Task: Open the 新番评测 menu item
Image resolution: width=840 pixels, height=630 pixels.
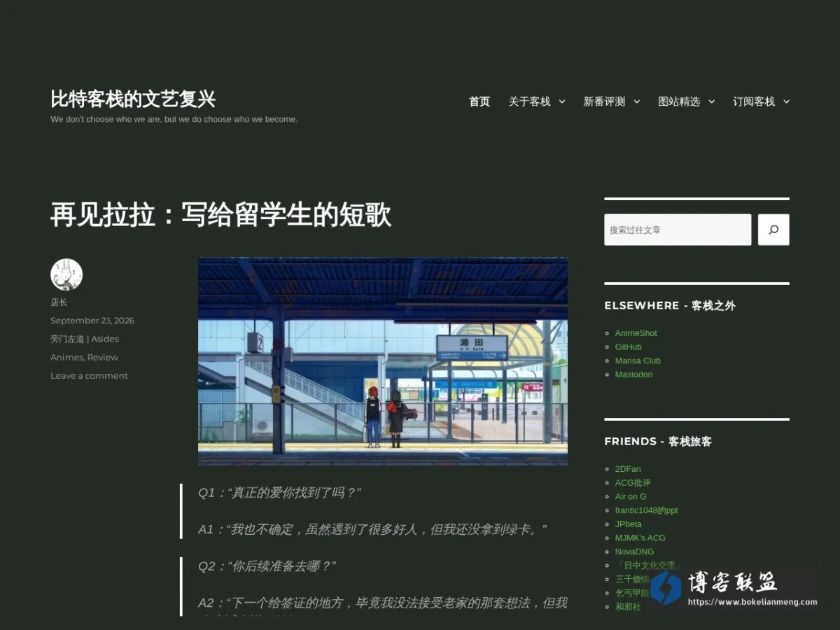Action: pyautogui.click(x=605, y=101)
